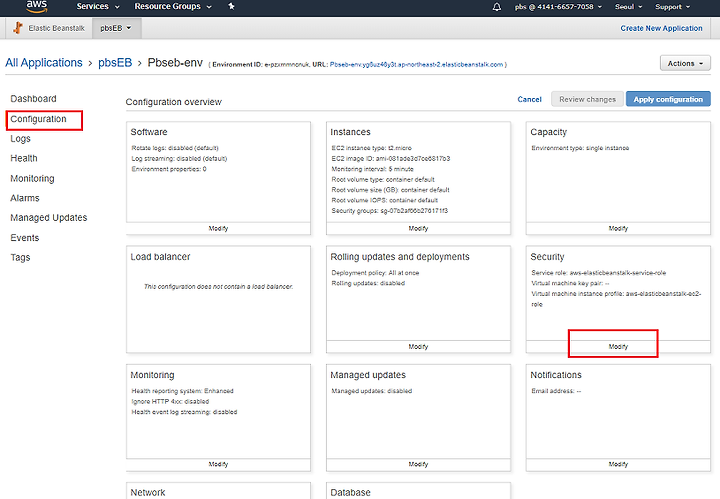The image size is (720, 499).
Task: Click the Elastic Beanstalk label
Action: pyautogui.click(x=56, y=28)
